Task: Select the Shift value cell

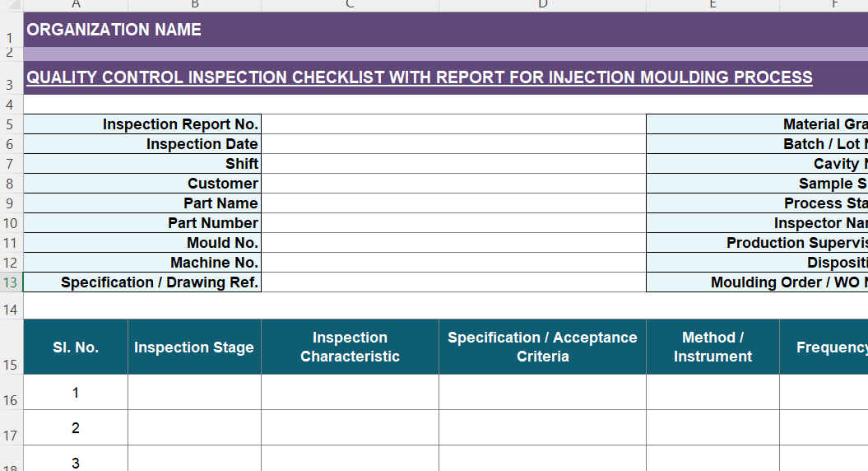Action: coord(453,164)
